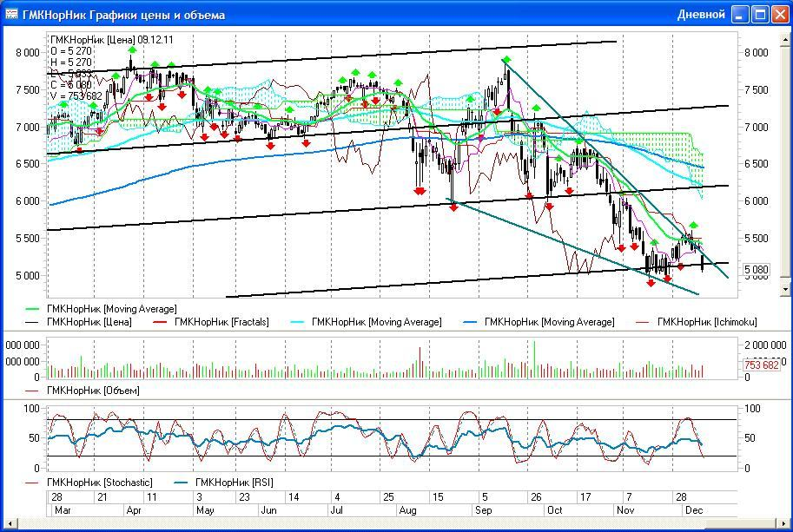Image resolution: width=793 pixels, height=532 pixels.
Task: Click the volume value label 753 682 on right axis
Action: point(762,365)
